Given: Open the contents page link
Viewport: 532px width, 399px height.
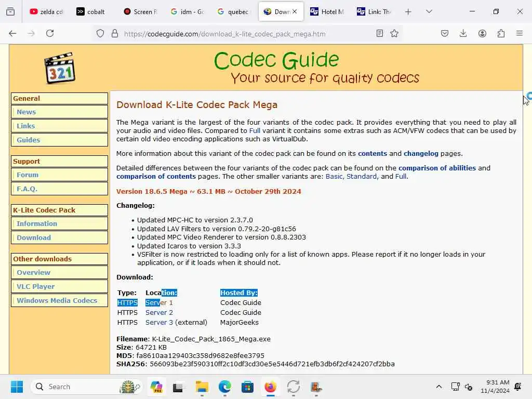Looking at the screenshot, I should click(x=372, y=153).
